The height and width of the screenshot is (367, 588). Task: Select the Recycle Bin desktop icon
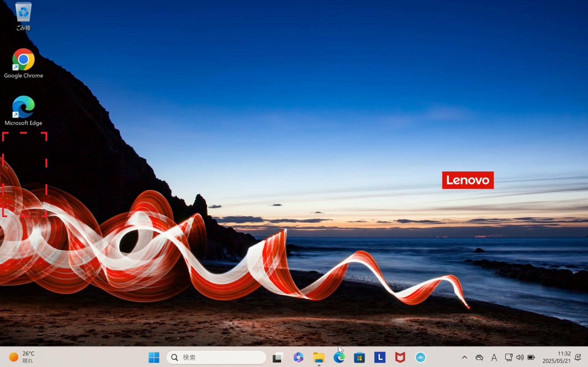tap(23, 16)
